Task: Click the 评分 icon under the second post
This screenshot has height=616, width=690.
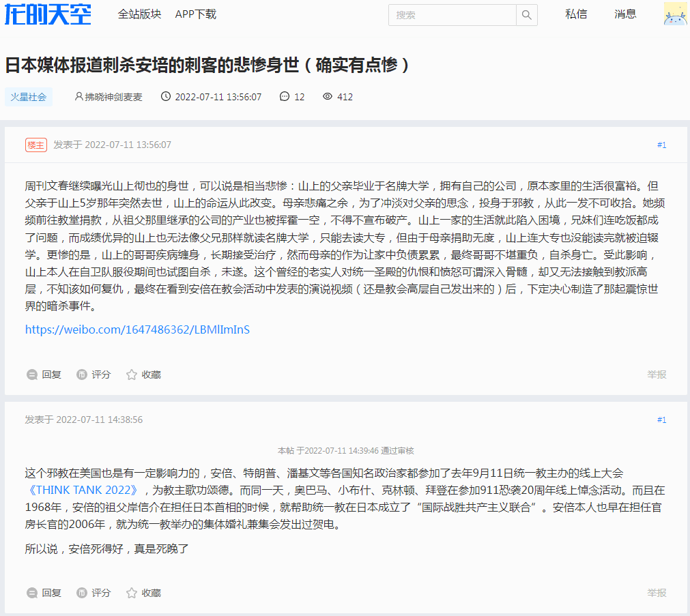Action: [81, 593]
